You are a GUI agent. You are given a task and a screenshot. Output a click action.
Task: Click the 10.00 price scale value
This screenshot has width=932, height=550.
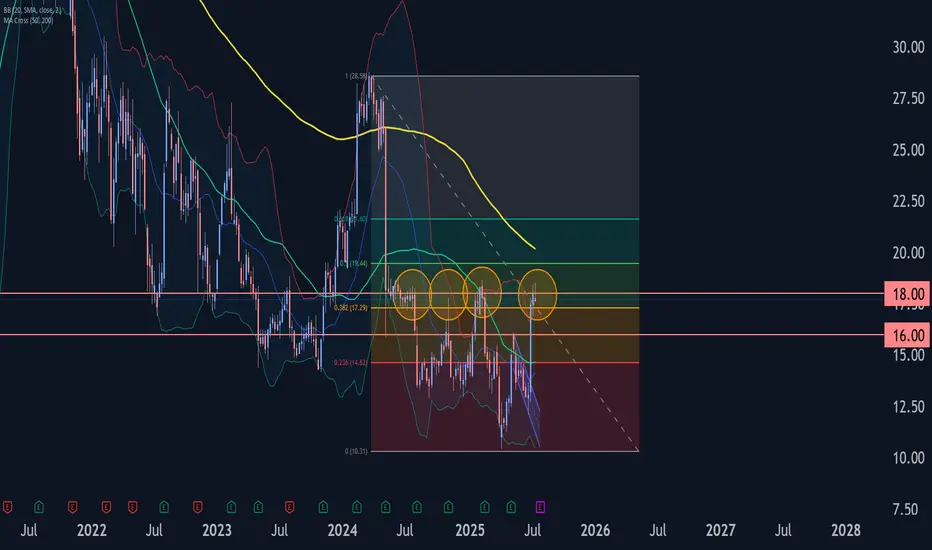(x=908, y=458)
